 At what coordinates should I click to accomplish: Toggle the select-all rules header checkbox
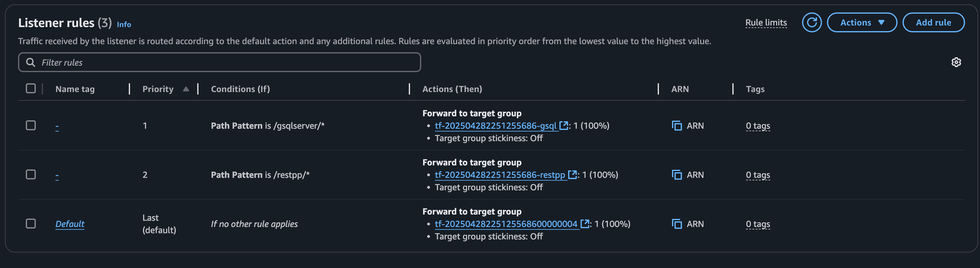tap(31, 89)
